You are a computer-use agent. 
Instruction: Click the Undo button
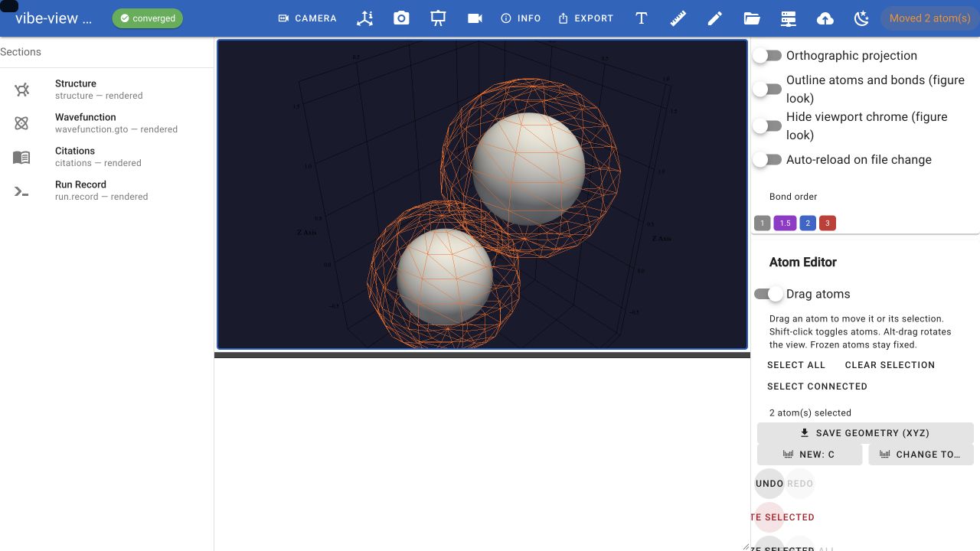[x=769, y=484]
